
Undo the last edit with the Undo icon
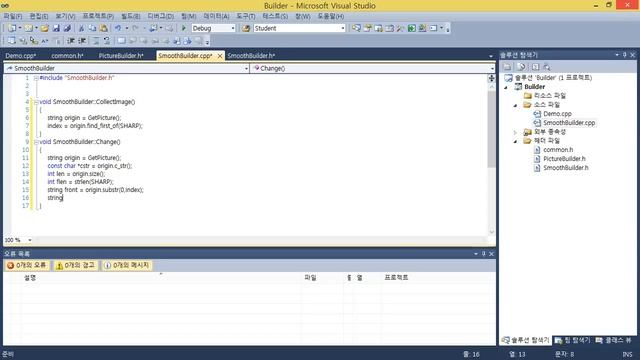coord(118,28)
